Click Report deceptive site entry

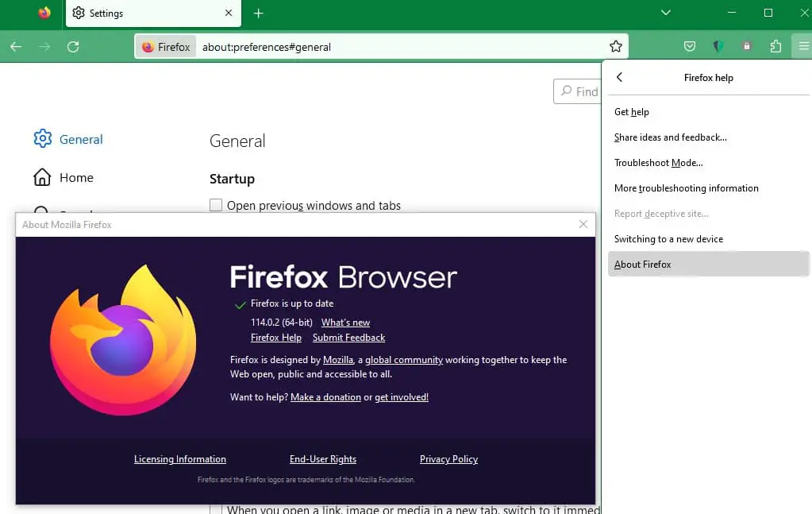pyautogui.click(x=708, y=214)
